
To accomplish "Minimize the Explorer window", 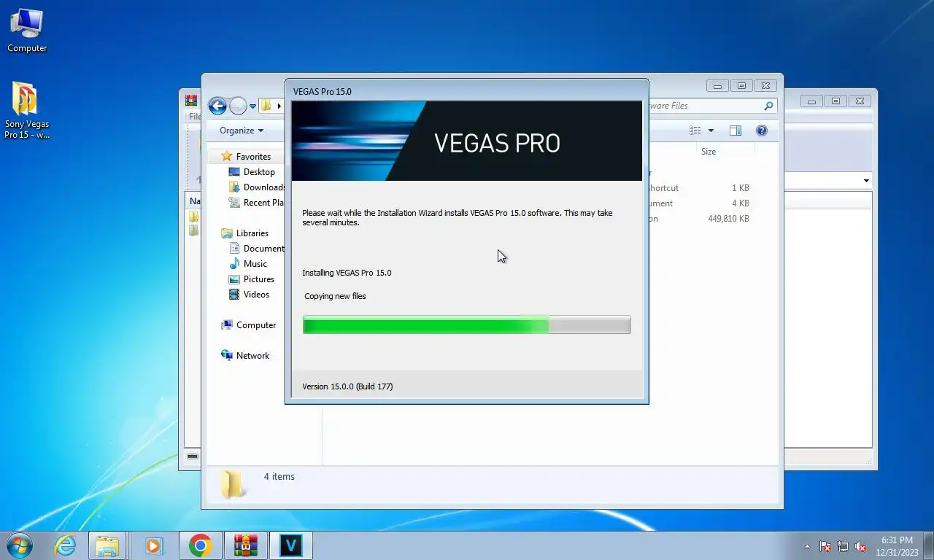I will [717, 86].
